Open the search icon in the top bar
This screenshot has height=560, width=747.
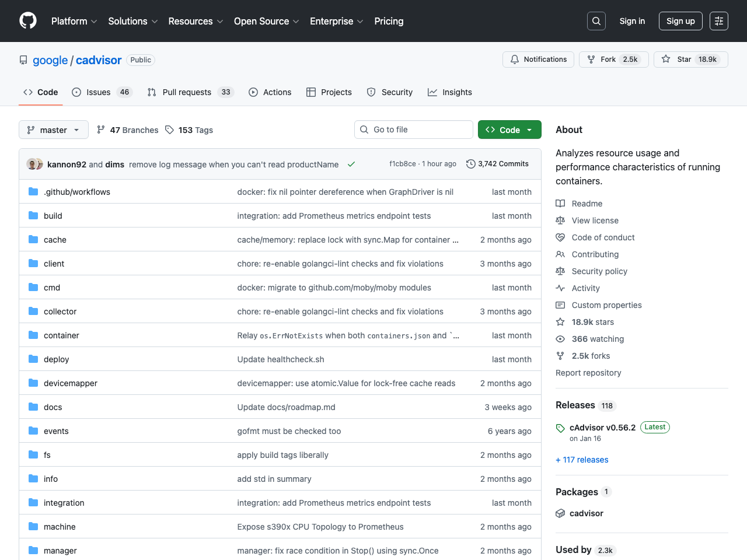point(596,20)
